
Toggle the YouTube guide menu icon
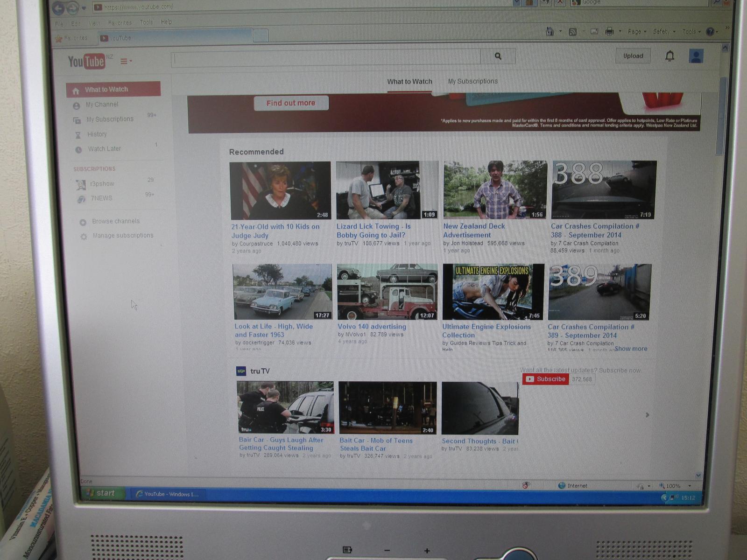pyautogui.click(x=126, y=61)
